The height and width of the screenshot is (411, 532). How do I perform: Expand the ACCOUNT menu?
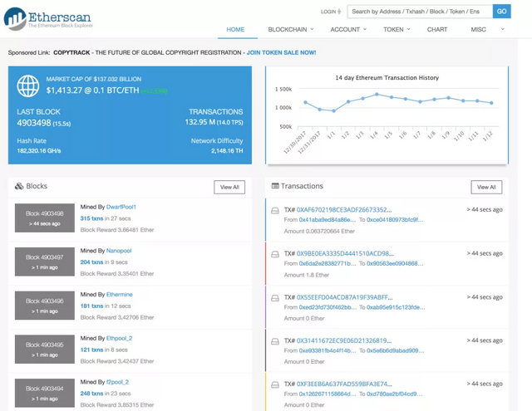pyautogui.click(x=348, y=30)
